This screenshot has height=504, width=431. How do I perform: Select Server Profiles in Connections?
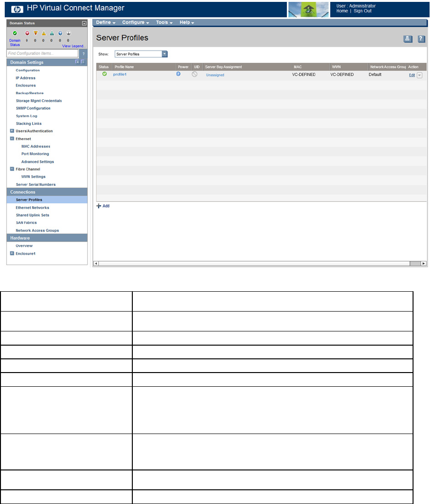[x=47, y=200]
